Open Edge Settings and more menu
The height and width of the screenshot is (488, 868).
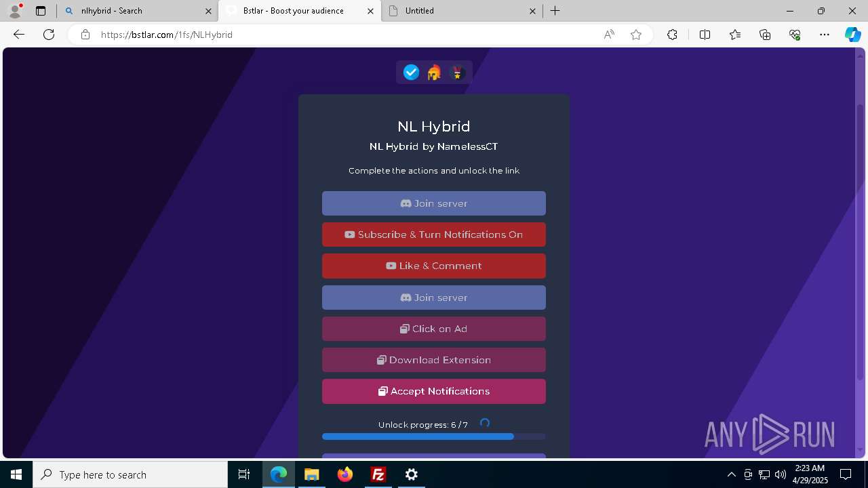[825, 35]
